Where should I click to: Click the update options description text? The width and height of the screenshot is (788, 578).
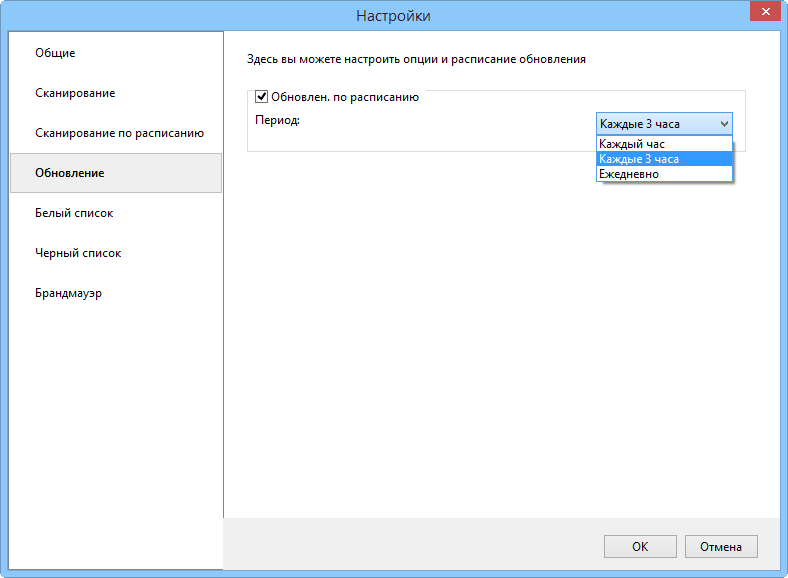click(x=416, y=59)
